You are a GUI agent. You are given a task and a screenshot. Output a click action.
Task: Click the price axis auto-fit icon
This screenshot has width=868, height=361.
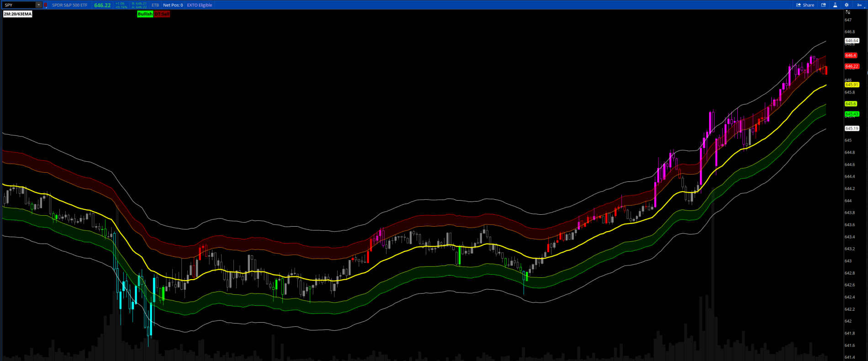tap(848, 12)
